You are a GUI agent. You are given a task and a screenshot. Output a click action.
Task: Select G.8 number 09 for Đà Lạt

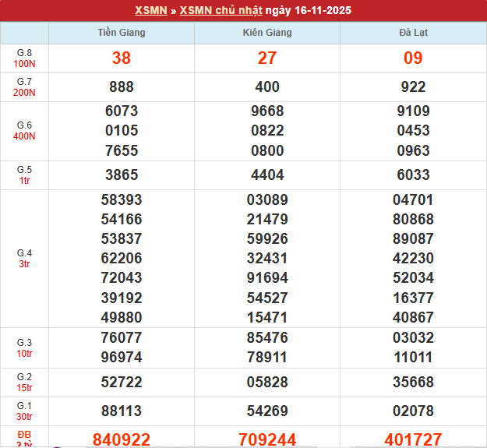[413, 58]
